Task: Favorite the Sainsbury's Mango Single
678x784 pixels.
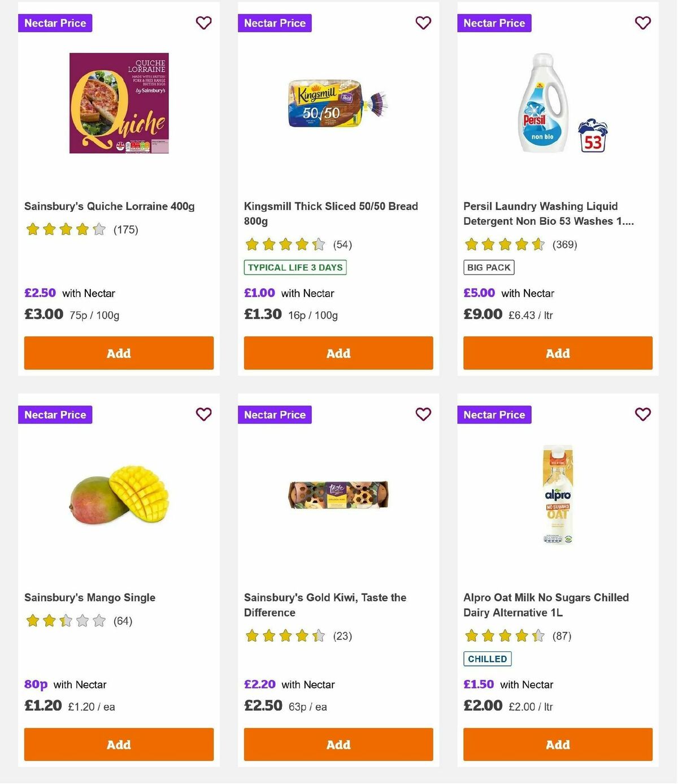Action: click(203, 415)
